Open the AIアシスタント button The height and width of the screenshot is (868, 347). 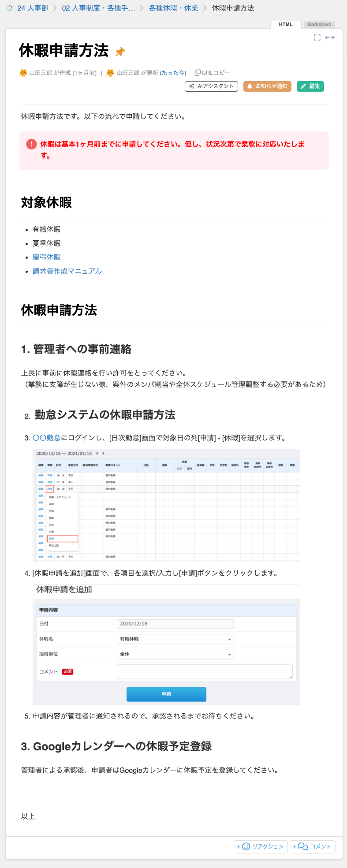pyautogui.click(x=211, y=86)
